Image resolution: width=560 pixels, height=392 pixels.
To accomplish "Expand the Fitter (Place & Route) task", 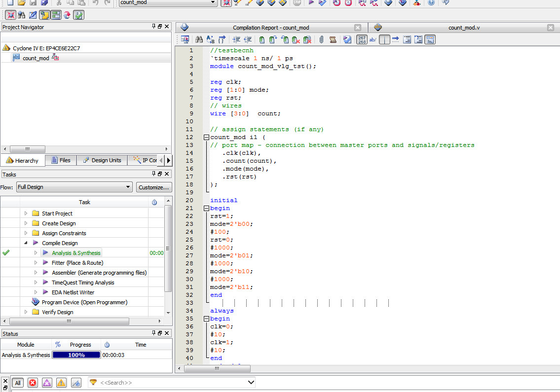I will (36, 263).
